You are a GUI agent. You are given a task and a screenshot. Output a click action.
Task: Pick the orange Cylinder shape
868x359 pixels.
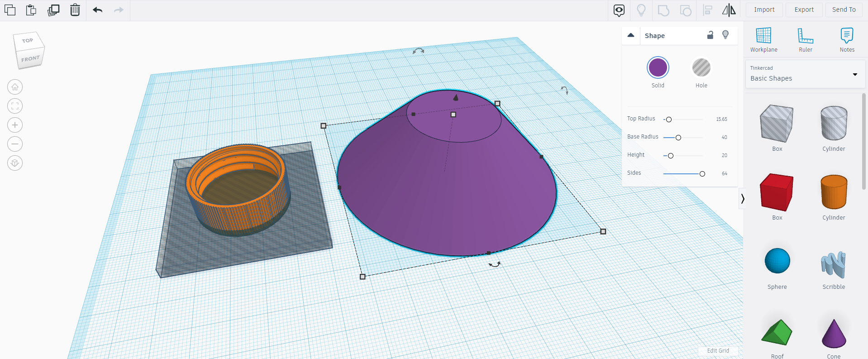[834, 192]
